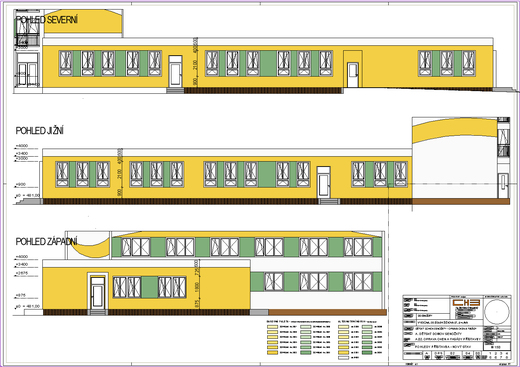Select the entrance door on south elevation

[x=323, y=182]
